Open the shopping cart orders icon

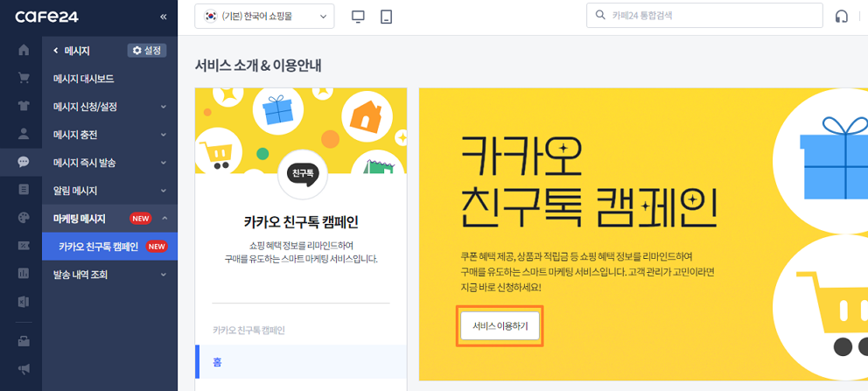pos(24,79)
